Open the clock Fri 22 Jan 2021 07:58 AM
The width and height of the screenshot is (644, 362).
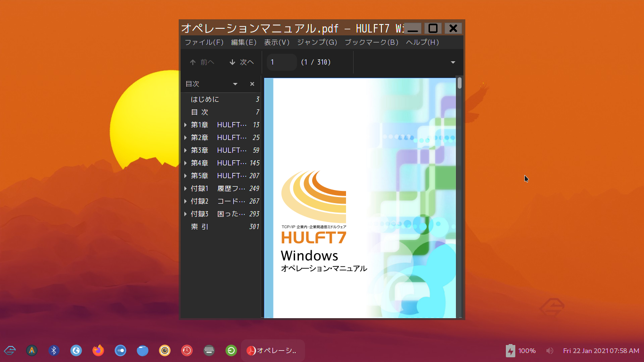coord(601,351)
